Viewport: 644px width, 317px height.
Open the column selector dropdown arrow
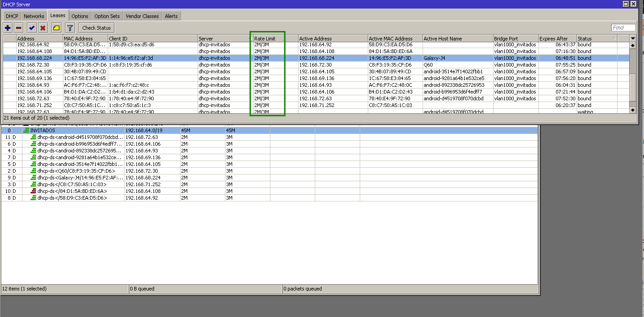633,38
